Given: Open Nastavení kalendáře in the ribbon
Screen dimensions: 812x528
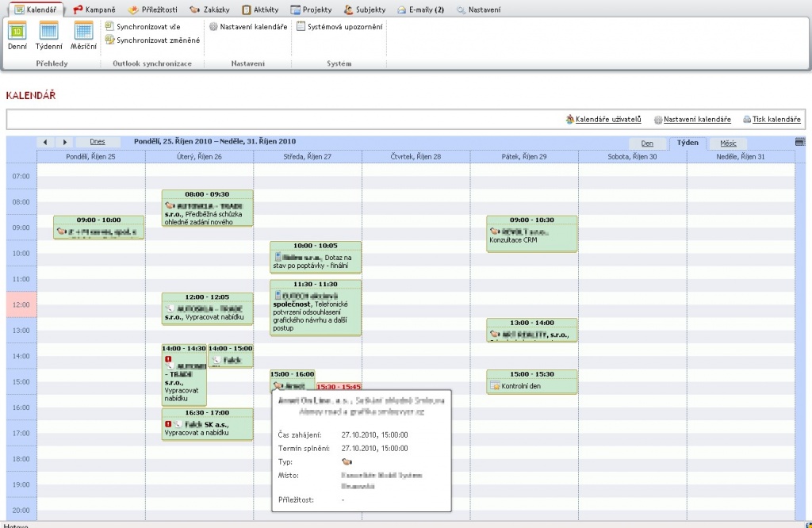Looking at the screenshot, I should tap(248, 26).
